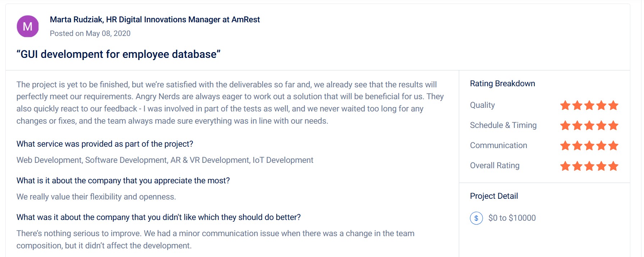The image size is (644, 257).
Task: Click the question about services provided
Action: pyautogui.click(x=105, y=144)
